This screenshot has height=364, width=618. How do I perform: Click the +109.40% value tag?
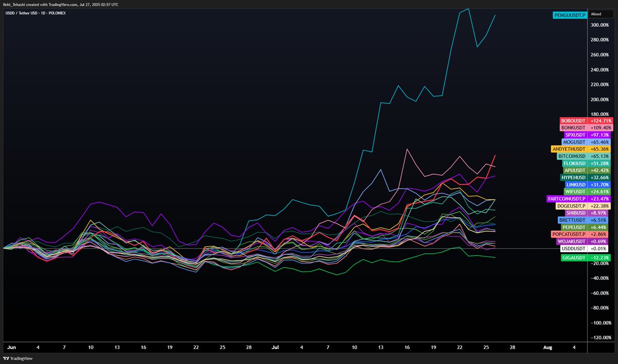click(600, 128)
